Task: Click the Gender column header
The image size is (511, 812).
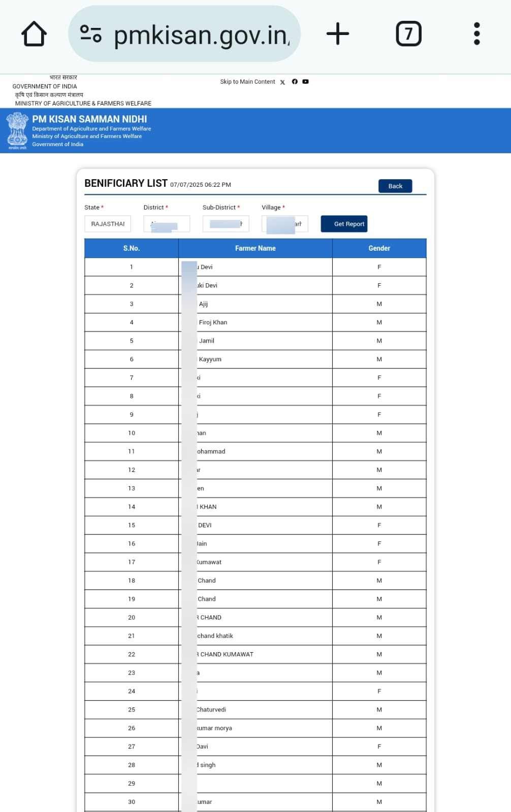Action: (x=379, y=248)
